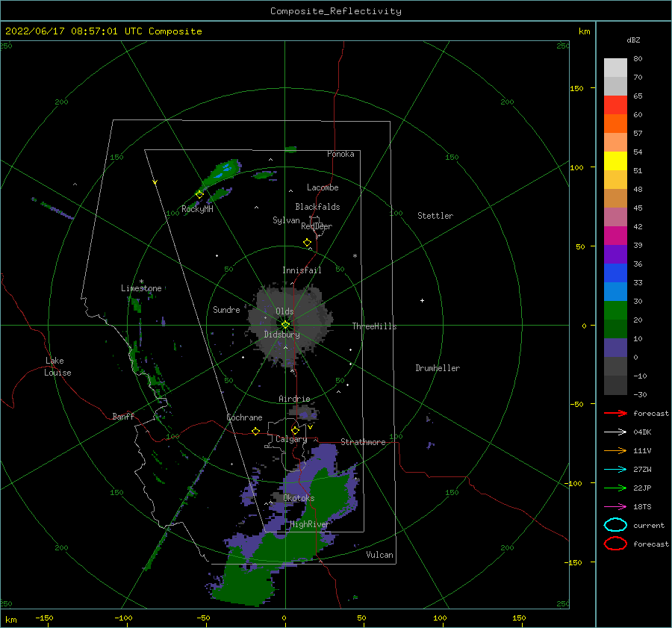Click the HighRiver town label
This screenshot has width=672, height=628.
click(309, 524)
